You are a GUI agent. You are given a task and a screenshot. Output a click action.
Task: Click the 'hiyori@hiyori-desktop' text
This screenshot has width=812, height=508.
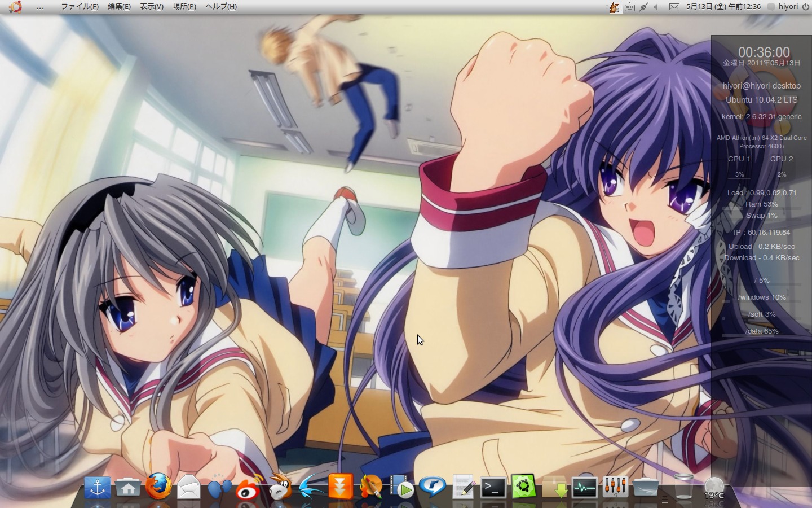pyautogui.click(x=762, y=86)
